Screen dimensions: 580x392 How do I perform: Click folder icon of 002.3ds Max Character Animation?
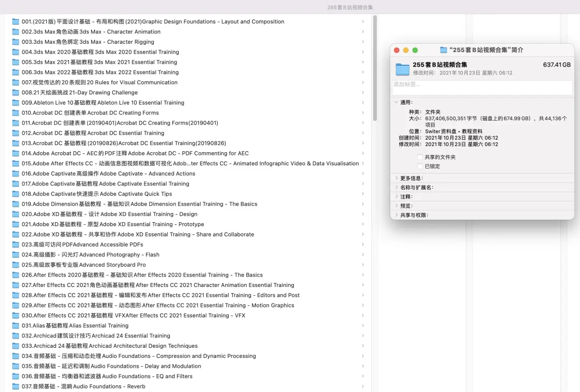16,32
